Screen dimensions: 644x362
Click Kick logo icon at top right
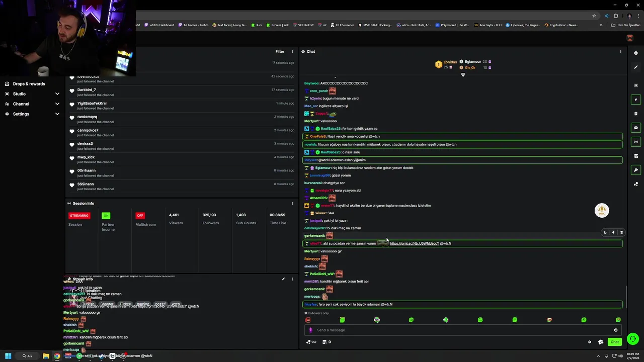(629, 38)
